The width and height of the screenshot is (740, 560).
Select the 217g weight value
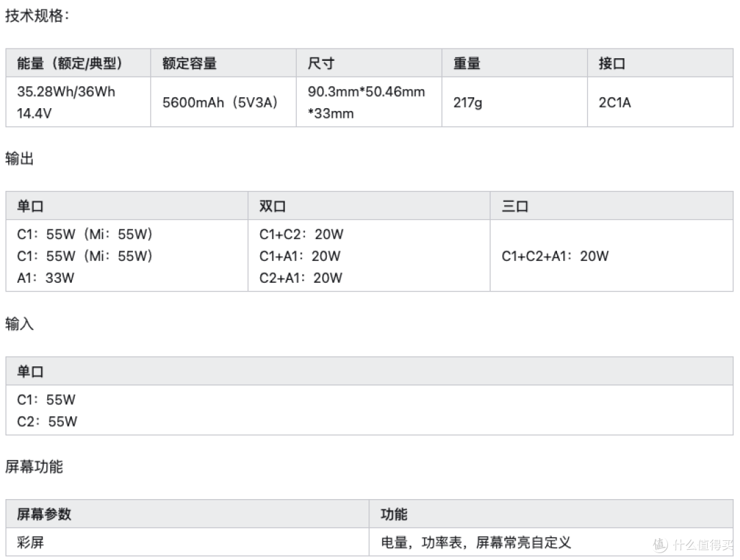(x=468, y=102)
